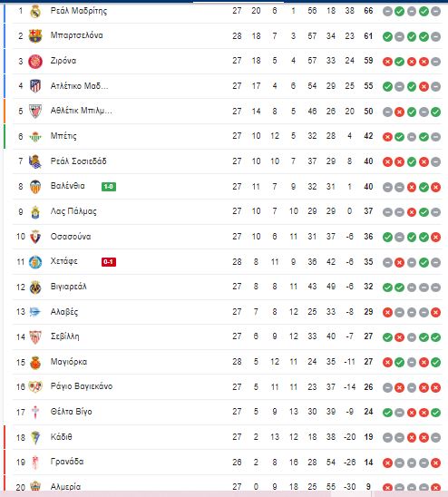Screen dimensions: 448x497
Task: Click Barcelona's first green win form icon
Action: pos(387,36)
